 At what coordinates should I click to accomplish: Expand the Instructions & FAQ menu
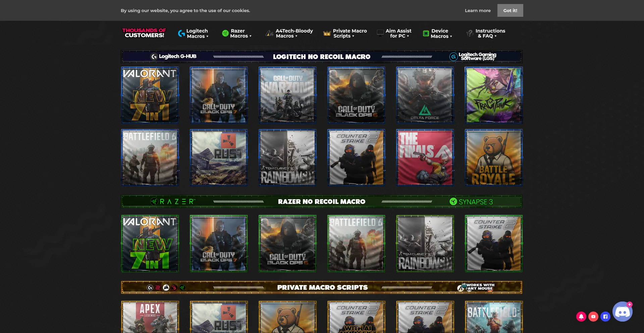[x=486, y=33]
